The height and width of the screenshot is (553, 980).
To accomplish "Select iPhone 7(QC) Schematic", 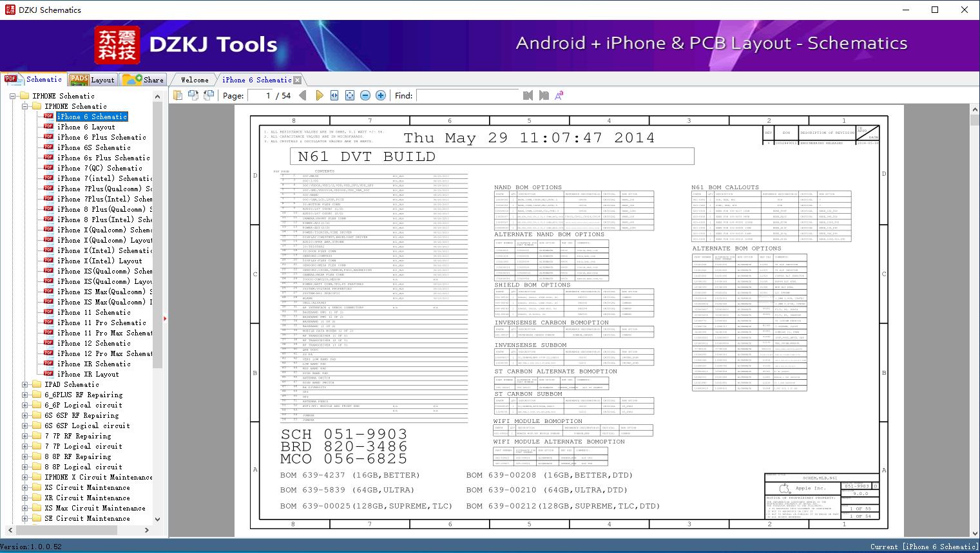I will pos(99,168).
